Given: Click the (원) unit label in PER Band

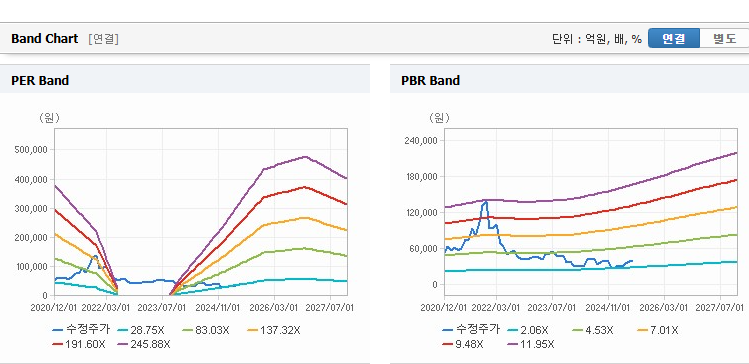Looking at the screenshot, I should click(x=49, y=118).
